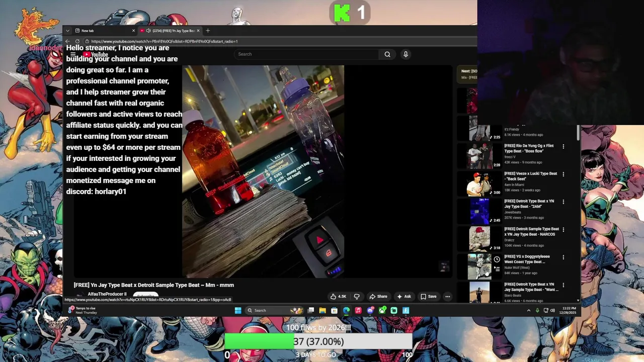The height and width of the screenshot is (362, 644).
Task: Open YG x Doggystyleeee West Coast title
Action: click(527, 259)
